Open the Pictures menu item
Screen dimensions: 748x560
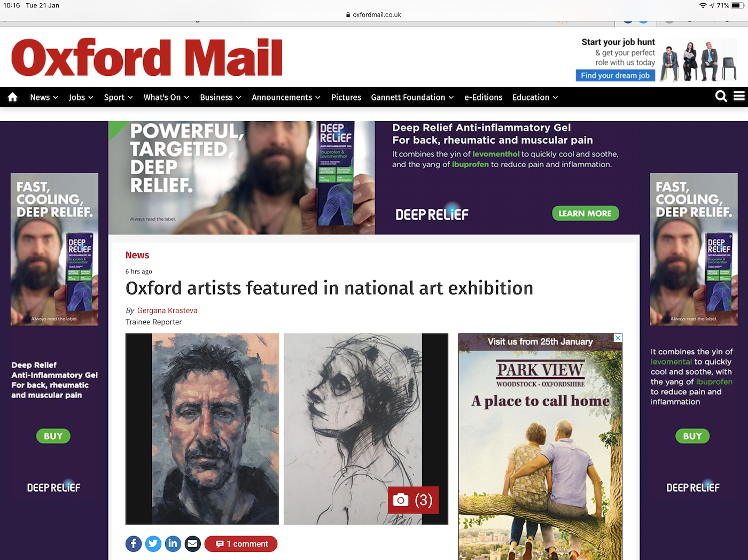(346, 97)
